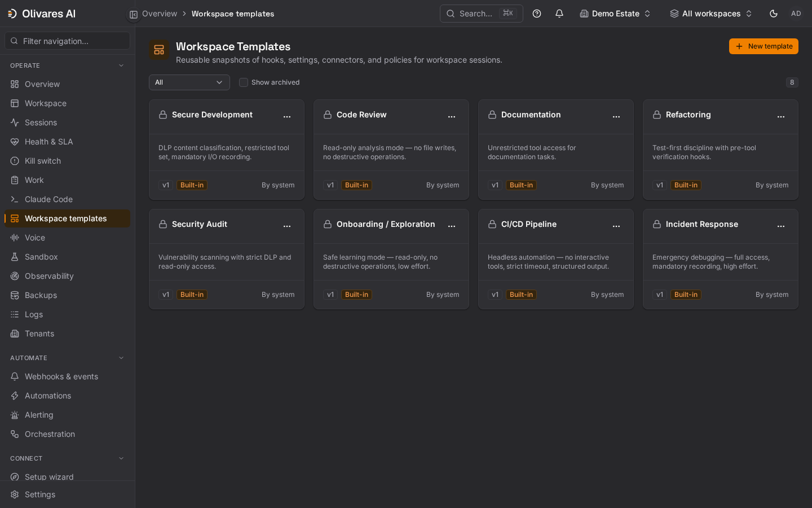Click the Logs list icon
Viewport: 812px width, 508px height.
click(15, 314)
